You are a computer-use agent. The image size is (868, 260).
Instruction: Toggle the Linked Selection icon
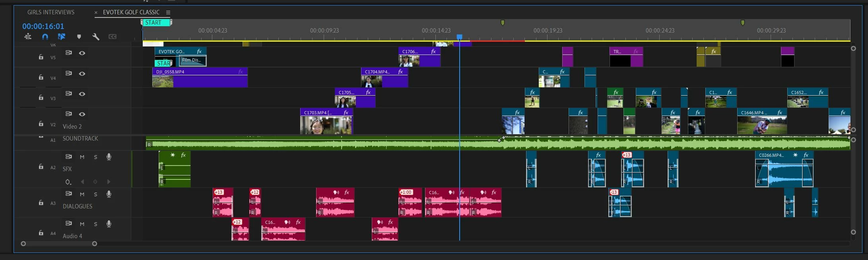[62, 37]
